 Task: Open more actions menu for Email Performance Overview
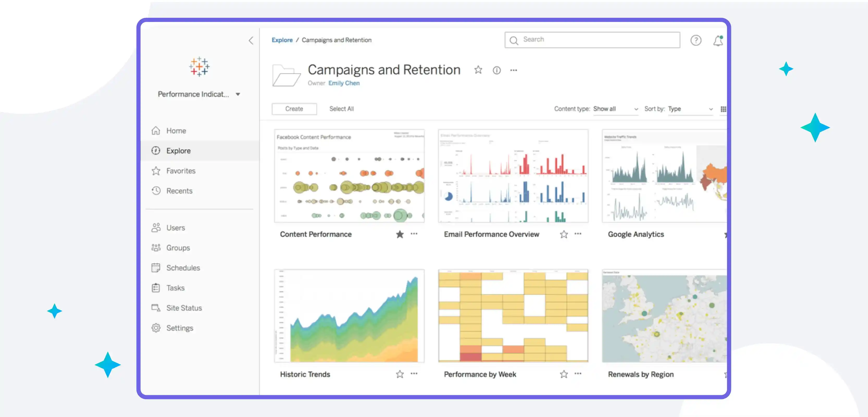pos(578,234)
